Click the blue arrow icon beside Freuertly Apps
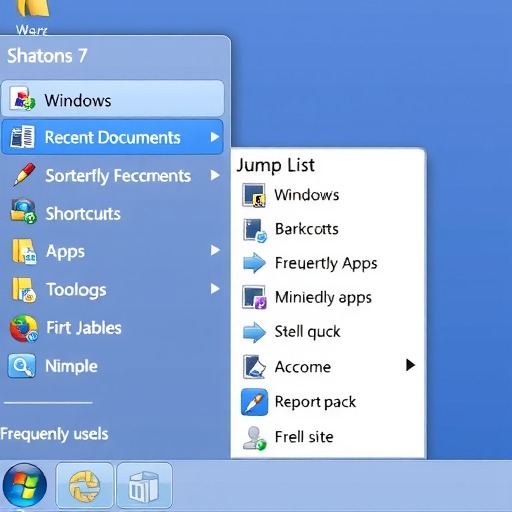The image size is (512, 512). [x=254, y=263]
